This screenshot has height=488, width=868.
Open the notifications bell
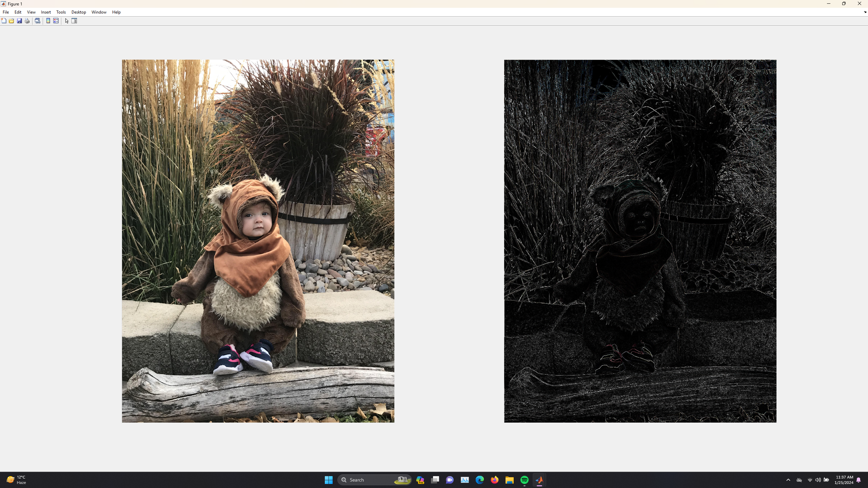[x=859, y=480]
